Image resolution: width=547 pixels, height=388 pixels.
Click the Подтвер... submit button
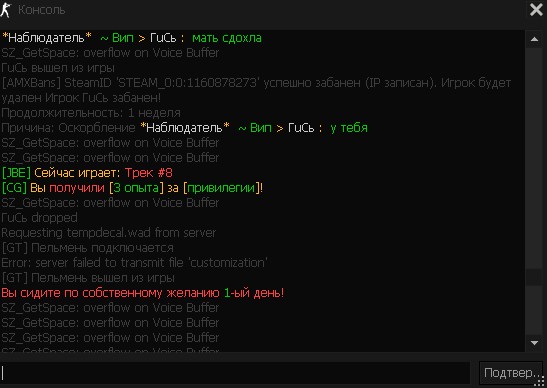[510, 373]
